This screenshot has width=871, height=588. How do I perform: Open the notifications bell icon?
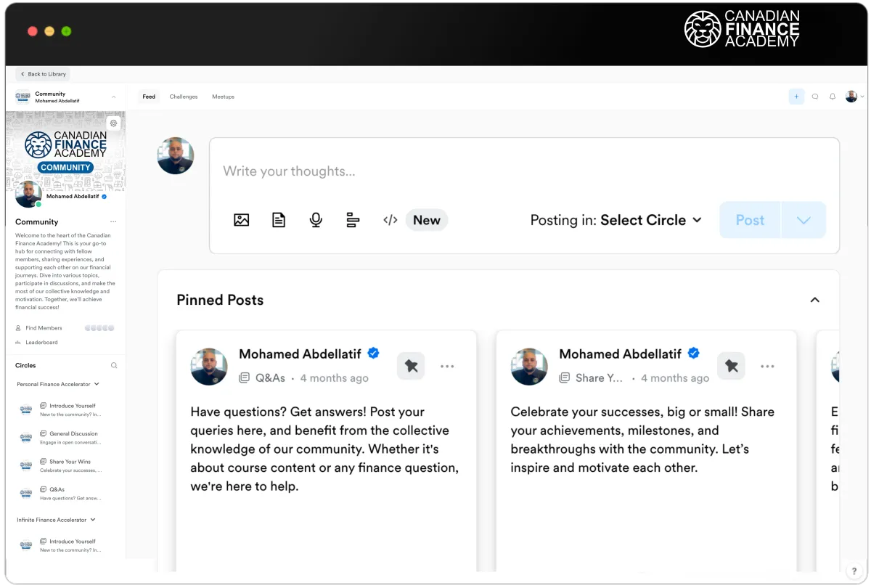(x=833, y=97)
